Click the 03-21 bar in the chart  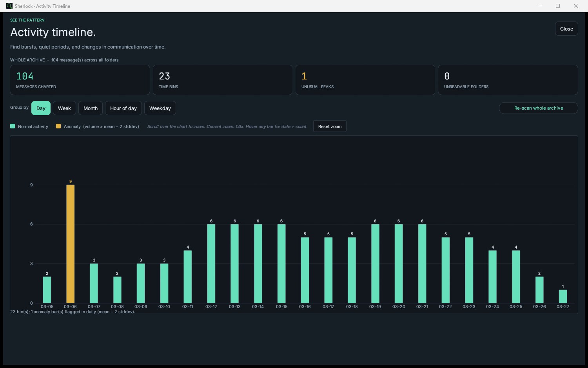coord(422,263)
